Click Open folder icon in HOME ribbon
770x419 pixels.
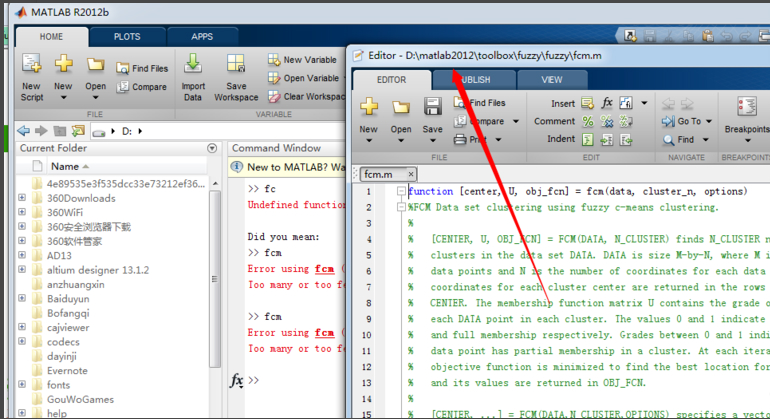tap(95, 64)
